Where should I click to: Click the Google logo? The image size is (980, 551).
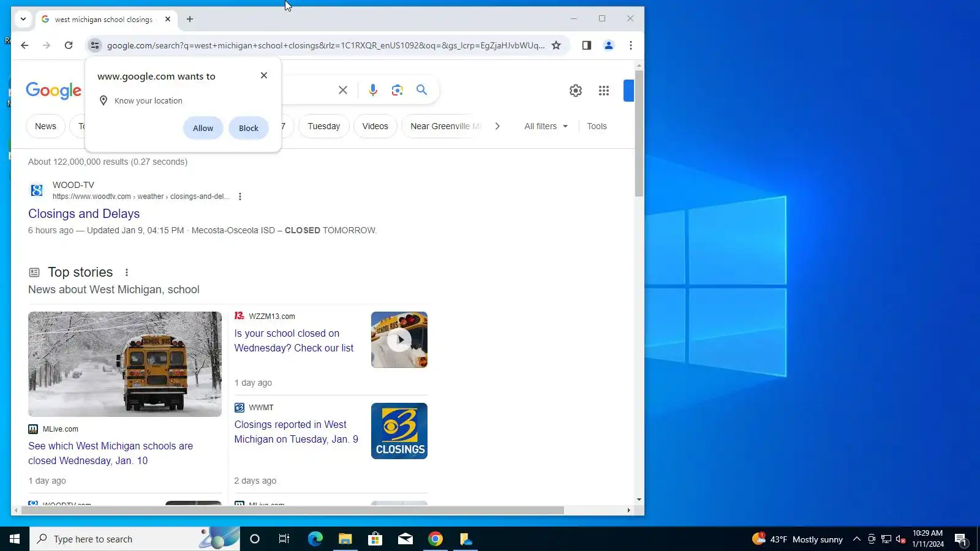pos(54,91)
